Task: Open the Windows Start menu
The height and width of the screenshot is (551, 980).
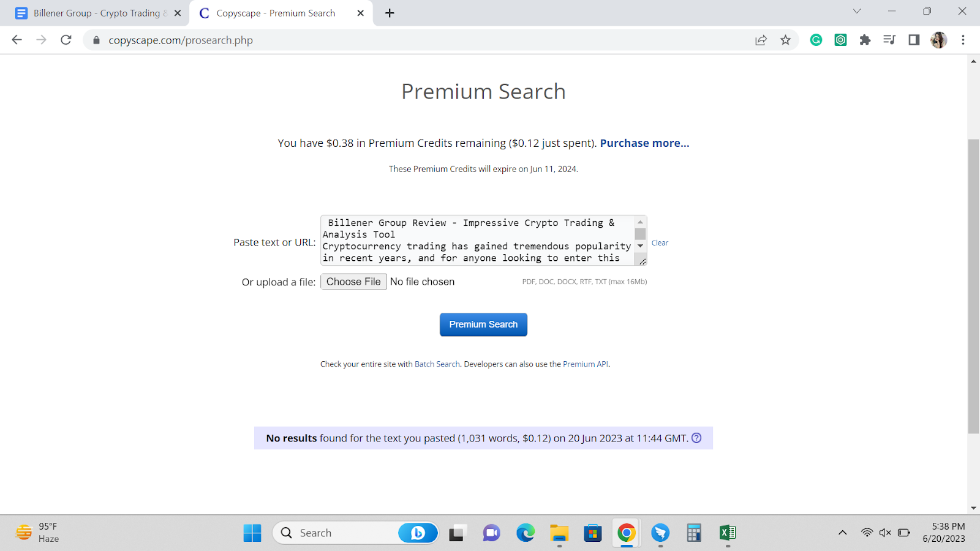Action: coord(252,533)
